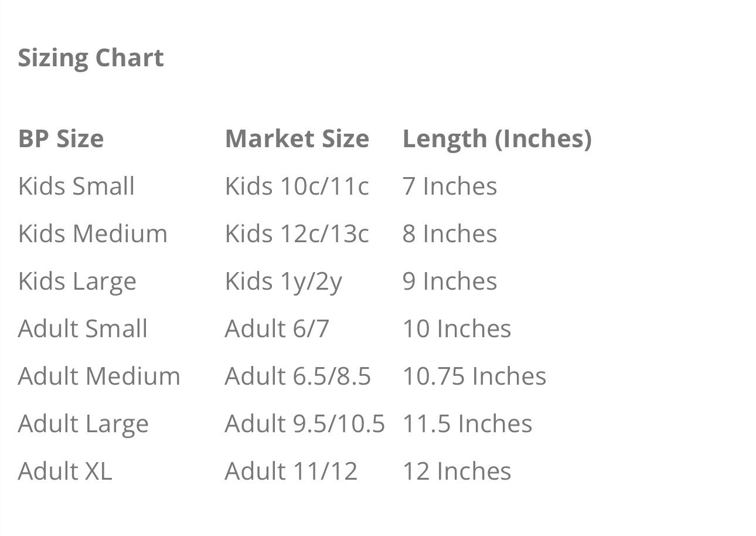This screenshot has height=536, width=756.
Task: Click the 11.5 Inches length value
Action: click(x=468, y=423)
